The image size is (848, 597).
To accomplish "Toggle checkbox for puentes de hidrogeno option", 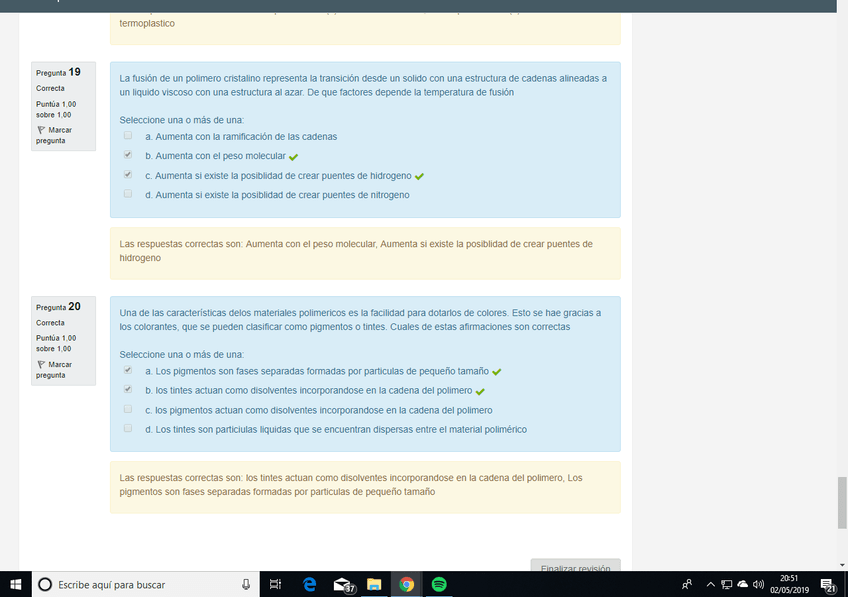I will click(128, 175).
